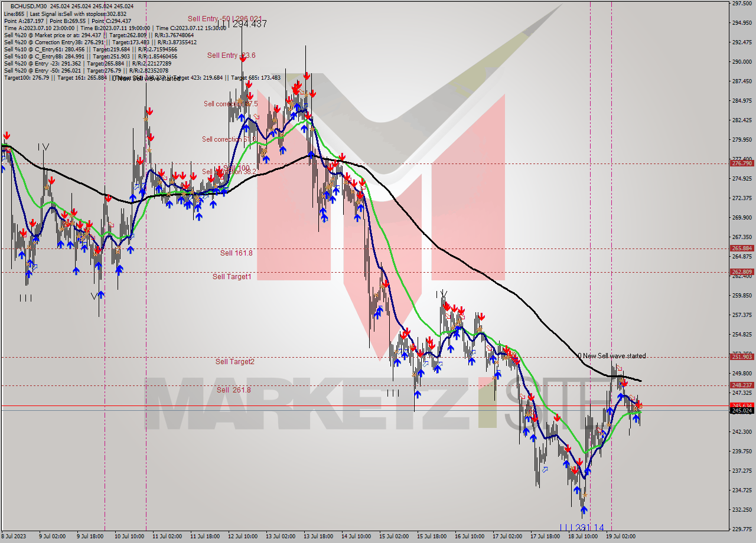Click the 229.775 price axis label
Viewport: 756px width, 543px height.
(742, 529)
